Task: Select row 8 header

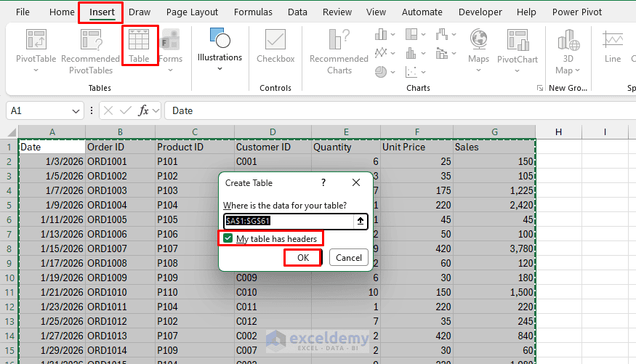Action: pyautogui.click(x=9, y=248)
